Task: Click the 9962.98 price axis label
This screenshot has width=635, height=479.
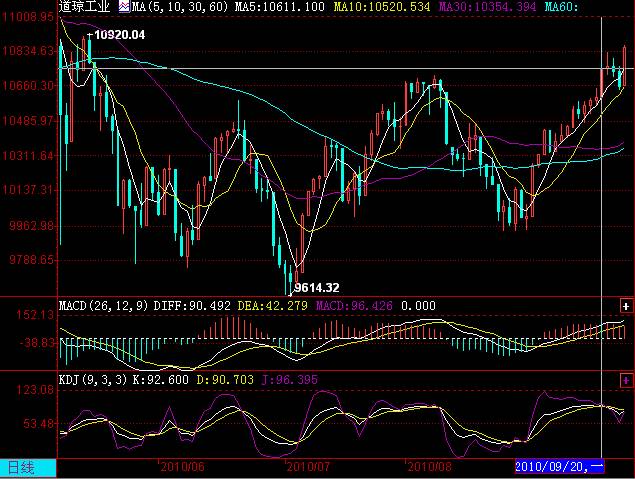Action: pyautogui.click(x=31, y=225)
